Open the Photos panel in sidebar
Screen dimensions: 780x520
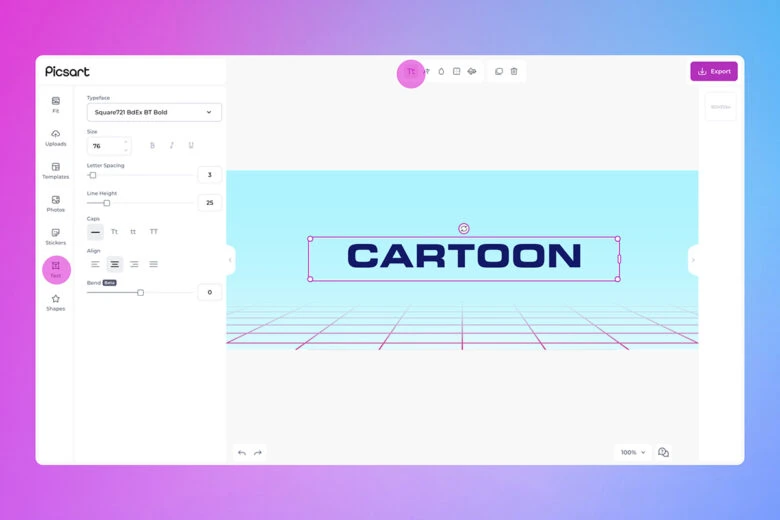55,203
